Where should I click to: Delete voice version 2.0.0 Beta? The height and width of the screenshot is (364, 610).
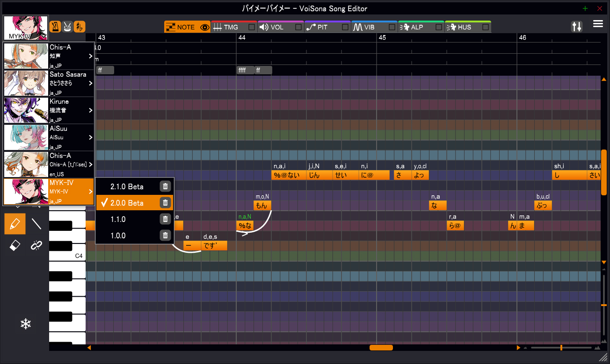165,203
